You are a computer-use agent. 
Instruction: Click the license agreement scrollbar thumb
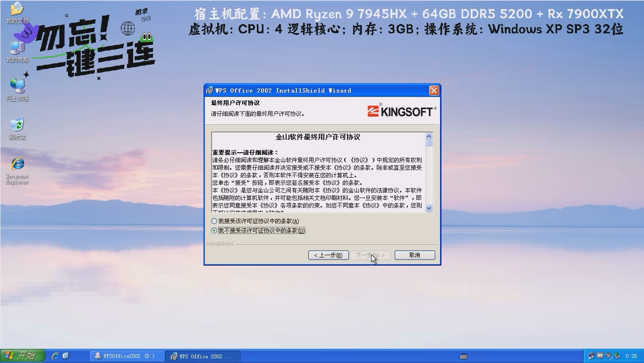429,143
